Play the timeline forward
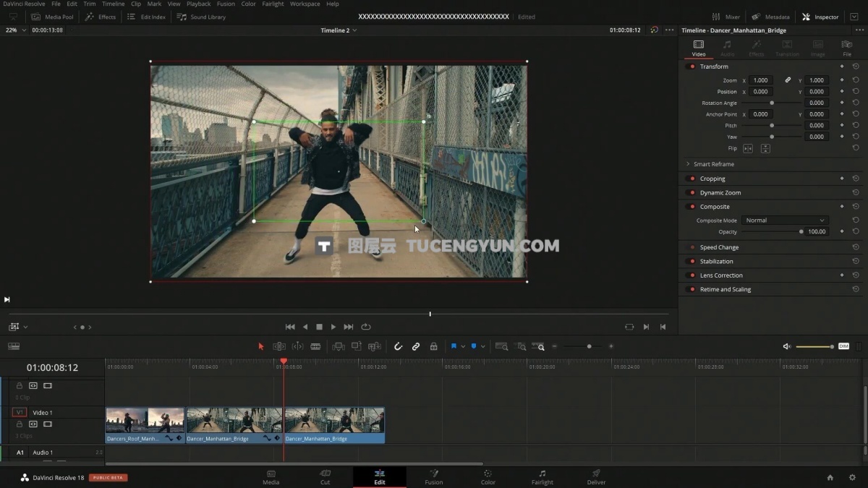This screenshot has height=488, width=868. pyautogui.click(x=333, y=327)
